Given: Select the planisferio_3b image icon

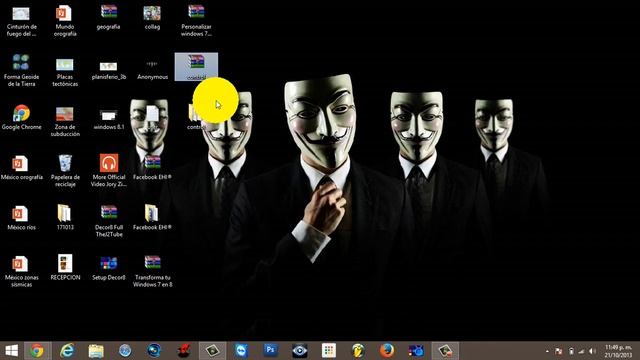Looking at the screenshot, I should click(x=109, y=70).
